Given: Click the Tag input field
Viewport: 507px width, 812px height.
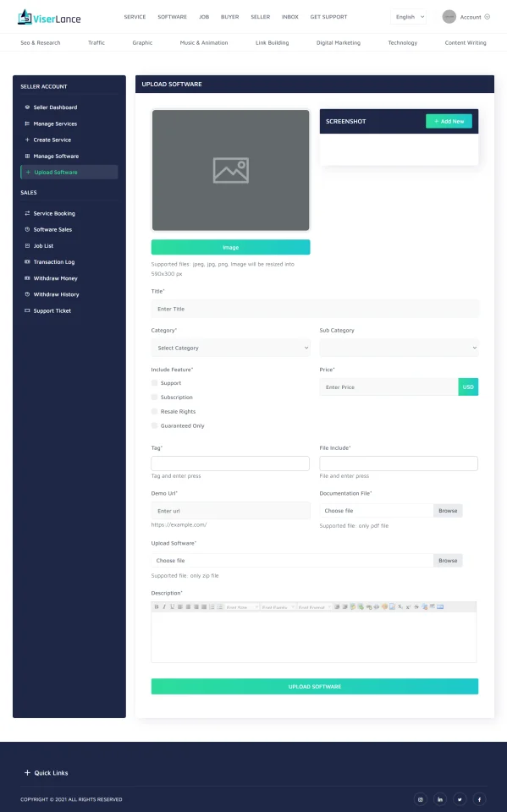Looking at the screenshot, I should click(x=230, y=464).
